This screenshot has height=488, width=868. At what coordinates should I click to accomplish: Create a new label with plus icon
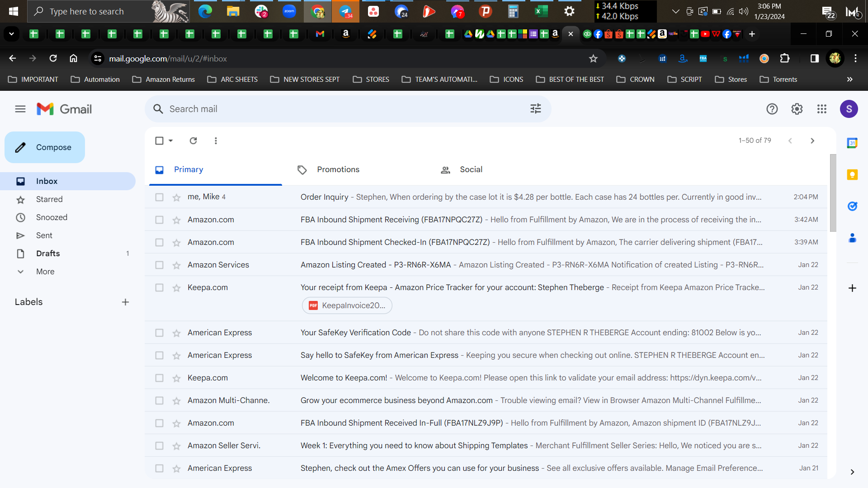tap(125, 302)
